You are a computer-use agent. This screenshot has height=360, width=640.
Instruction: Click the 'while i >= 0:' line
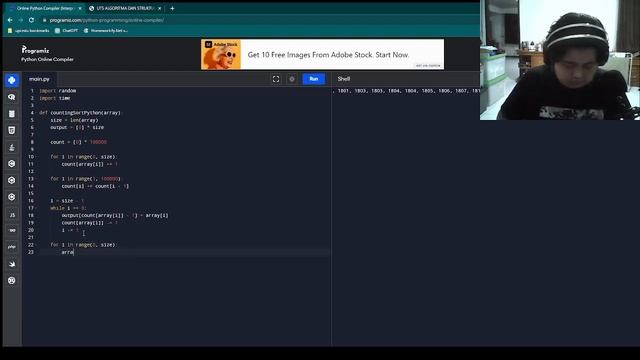pos(68,208)
